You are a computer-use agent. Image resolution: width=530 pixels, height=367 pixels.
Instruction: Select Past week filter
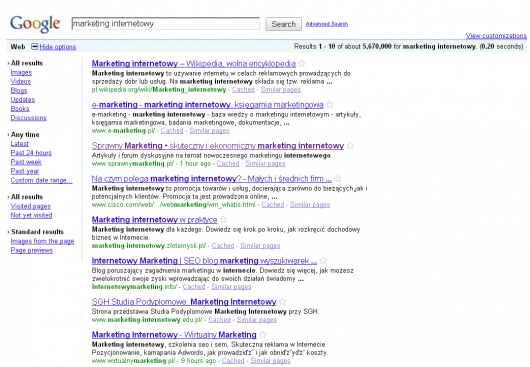[x=26, y=162]
